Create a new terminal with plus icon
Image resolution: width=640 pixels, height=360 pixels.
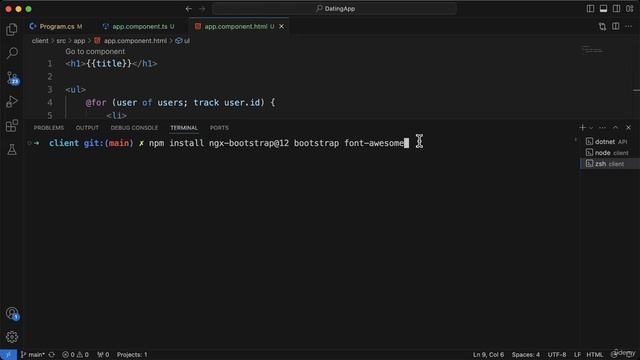pos(582,128)
